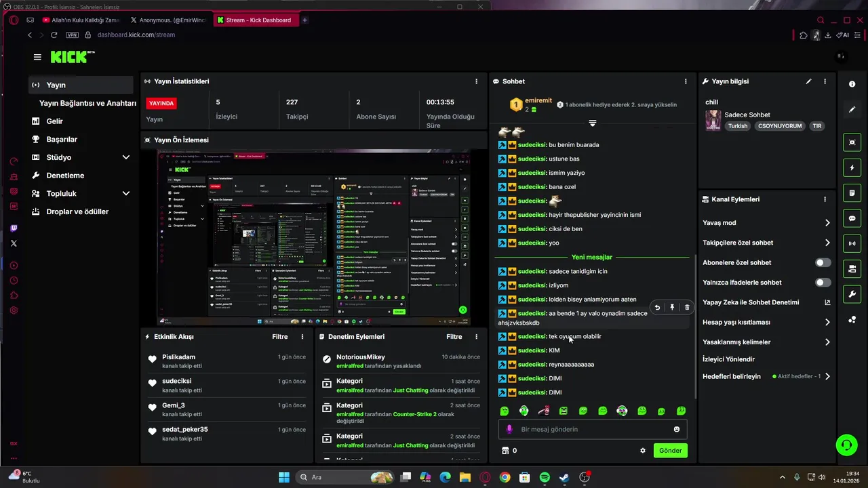This screenshot has width=868, height=488.
Task: Click the CSOYNUYORUM tag
Action: (780, 126)
